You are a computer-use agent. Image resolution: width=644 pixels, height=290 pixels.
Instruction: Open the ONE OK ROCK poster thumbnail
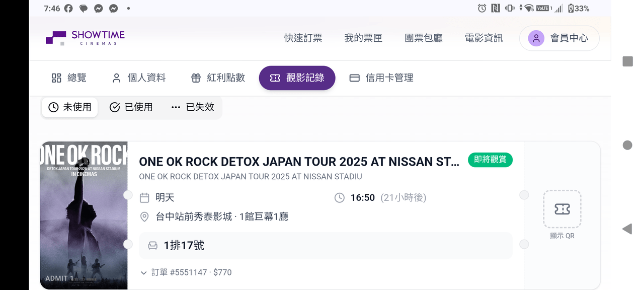click(x=84, y=215)
